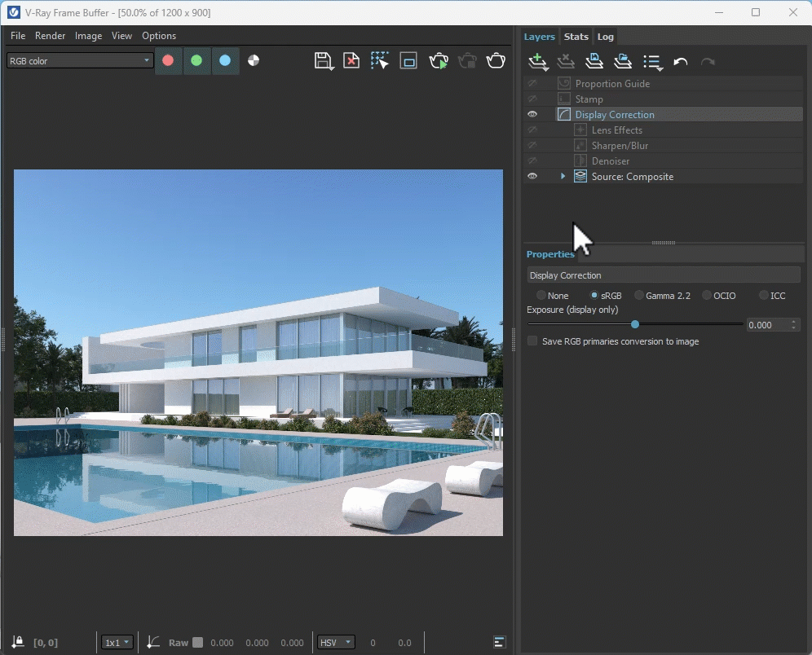Image resolution: width=812 pixels, height=655 pixels.
Task: Select the sRGB radio button
Action: coord(594,296)
